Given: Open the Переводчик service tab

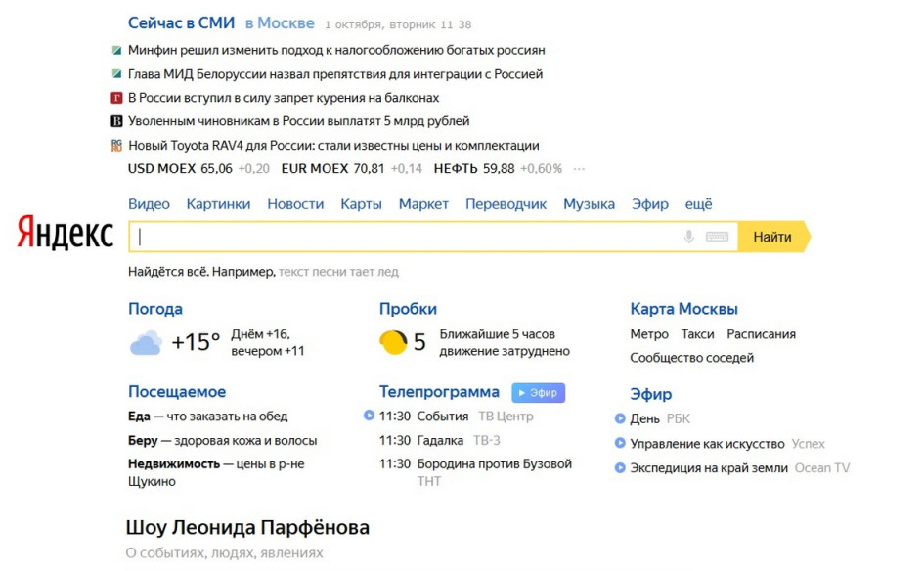Looking at the screenshot, I should click(x=506, y=204).
